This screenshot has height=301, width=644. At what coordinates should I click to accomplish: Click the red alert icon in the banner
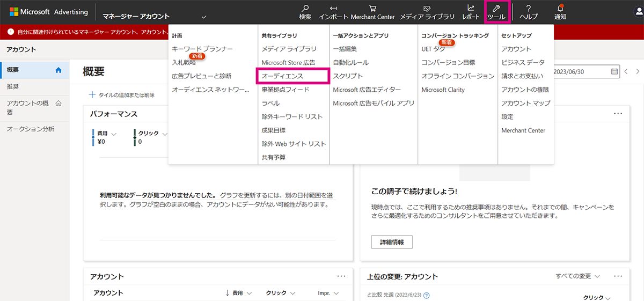click(11, 32)
